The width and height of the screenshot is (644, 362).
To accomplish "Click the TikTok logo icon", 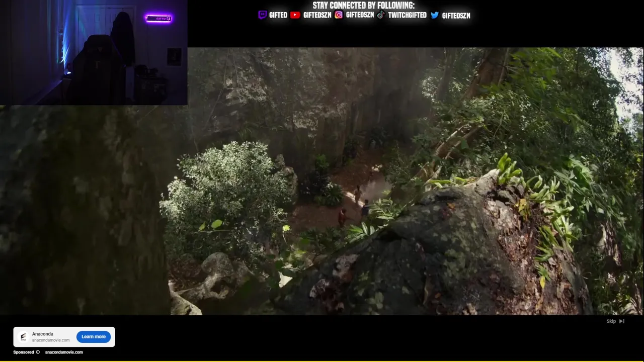I will point(381,15).
